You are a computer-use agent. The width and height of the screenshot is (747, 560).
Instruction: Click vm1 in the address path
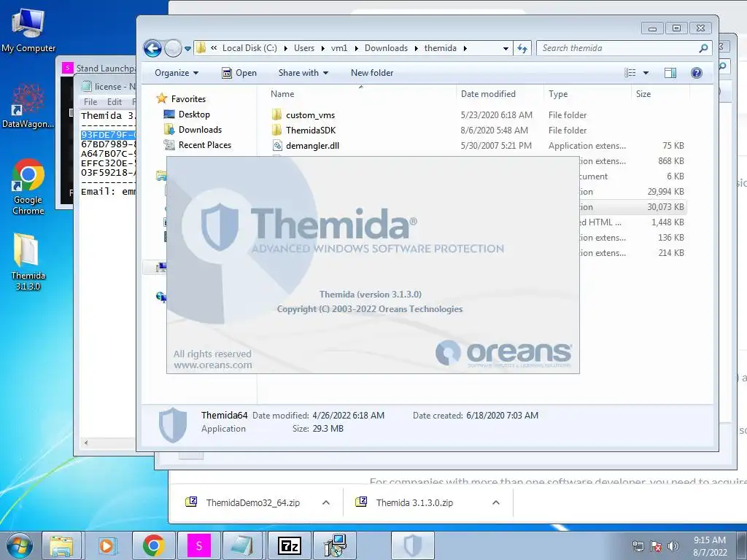click(339, 48)
